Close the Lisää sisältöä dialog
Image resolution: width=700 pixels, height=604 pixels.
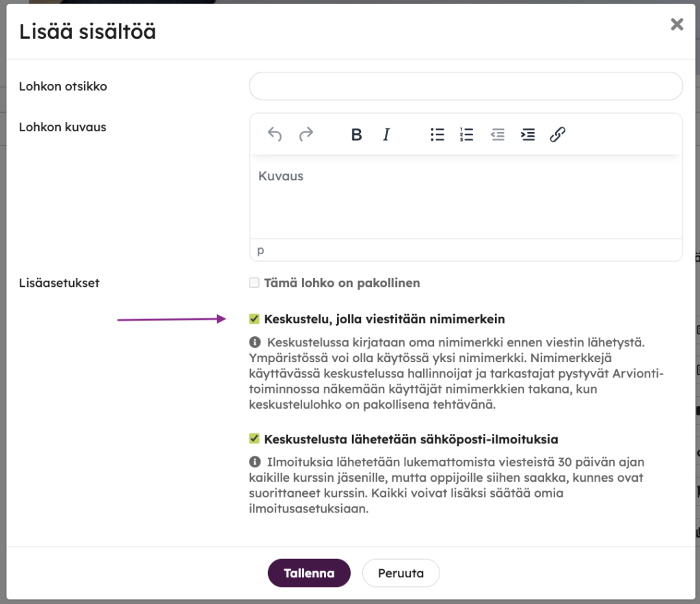[x=677, y=24]
